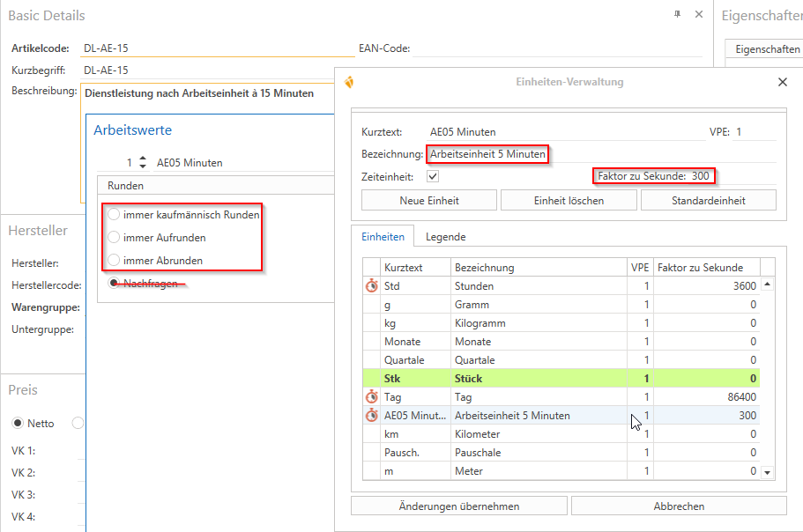Click the 'Neue Einheit' button

pyautogui.click(x=429, y=200)
